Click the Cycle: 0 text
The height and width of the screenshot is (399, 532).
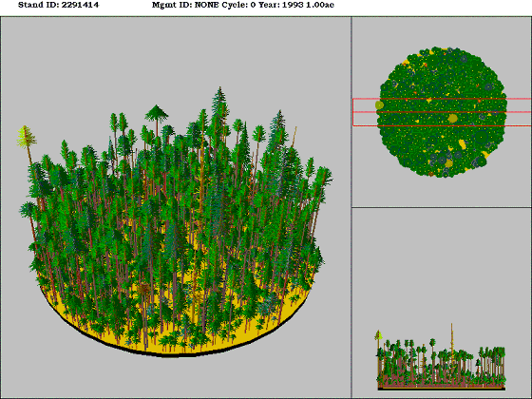click(238, 5)
